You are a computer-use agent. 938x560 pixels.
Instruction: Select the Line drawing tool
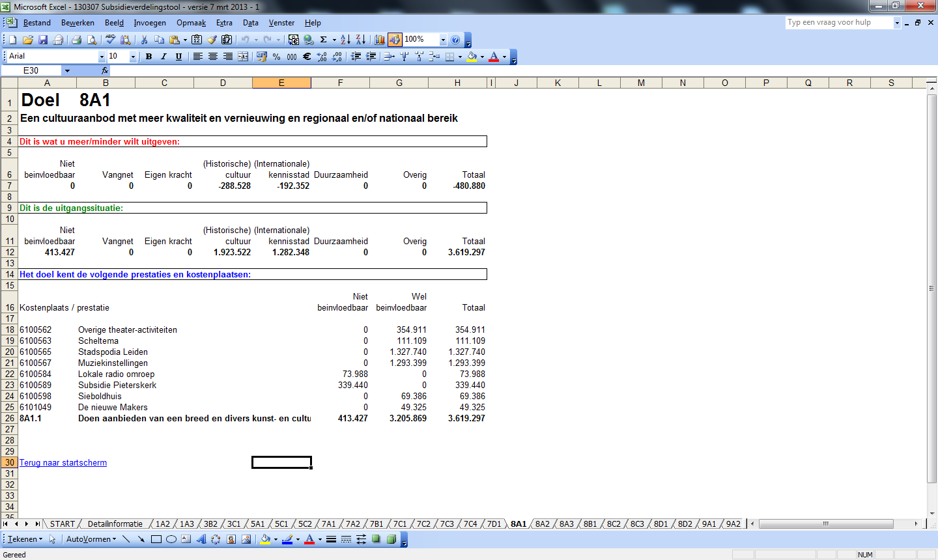[x=126, y=539]
